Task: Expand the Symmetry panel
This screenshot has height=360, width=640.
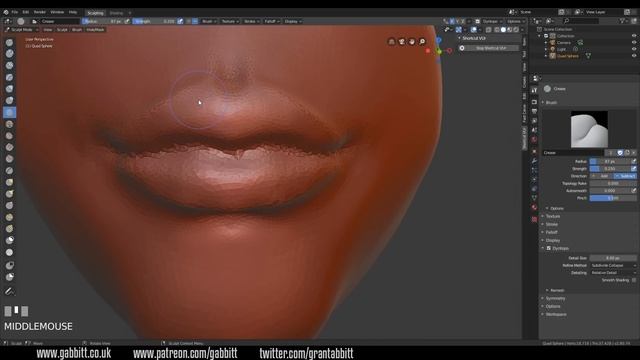Action: tap(555, 298)
